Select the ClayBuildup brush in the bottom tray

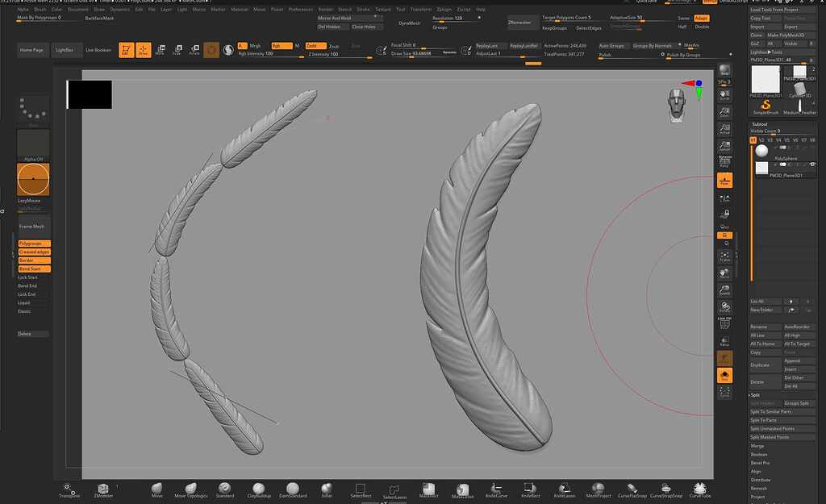coord(258,489)
